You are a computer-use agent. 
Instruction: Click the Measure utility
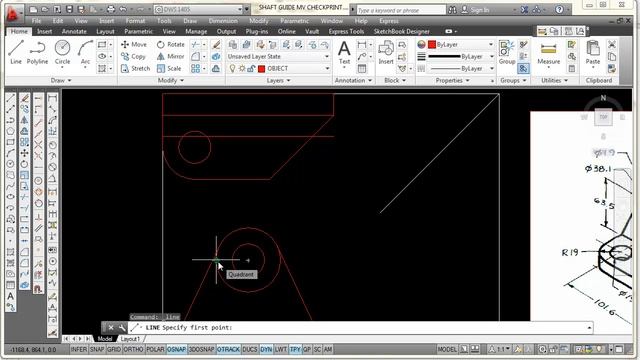pyautogui.click(x=549, y=52)
